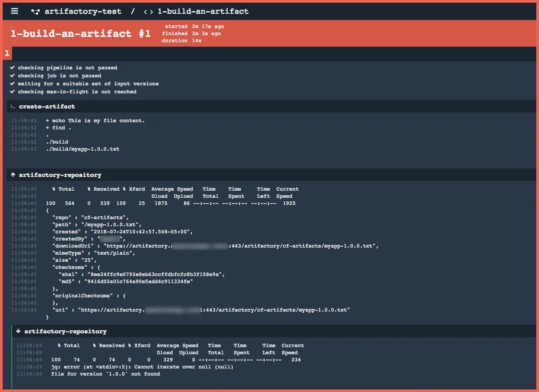Screen dimensions: 539x392
Task: Click the up arrow icon of artifactory-repository put step
Action: pos(13,175)
